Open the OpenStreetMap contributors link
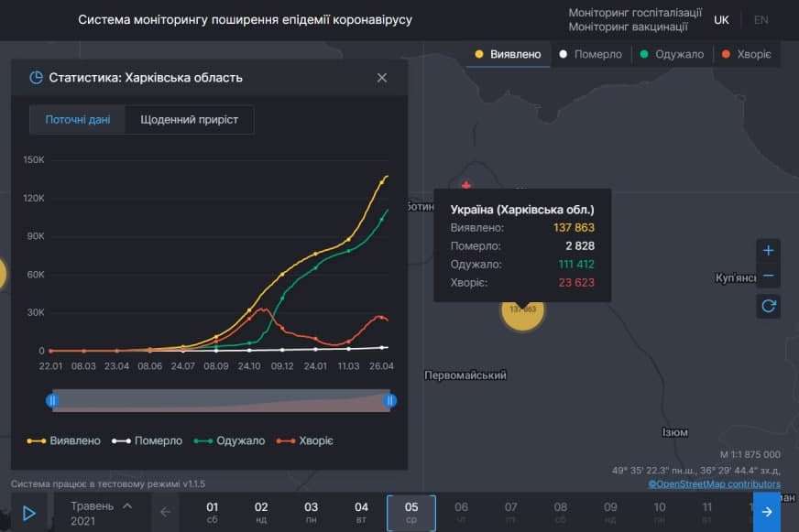Screen dimensions: 799x532 [x=717, y=483]
